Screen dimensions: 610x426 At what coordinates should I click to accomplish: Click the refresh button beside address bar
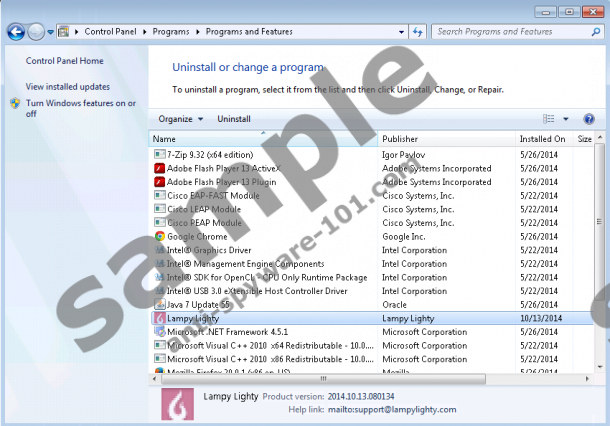[418, 32]
